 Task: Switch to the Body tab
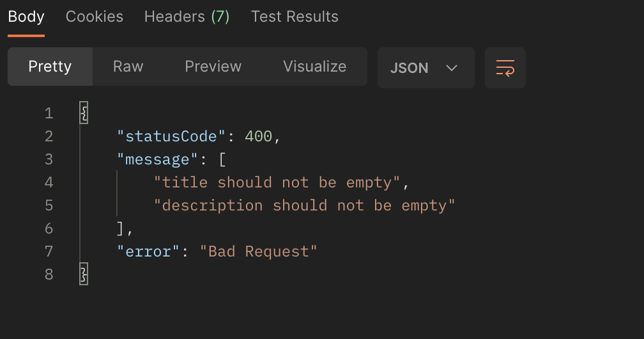[x=26, y=17]
